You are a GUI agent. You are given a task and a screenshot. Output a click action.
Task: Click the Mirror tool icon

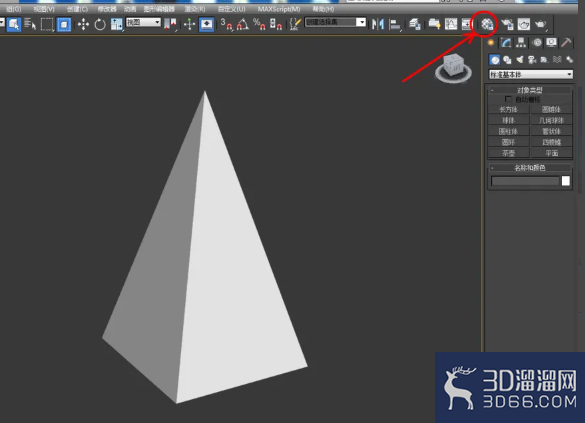378,25
